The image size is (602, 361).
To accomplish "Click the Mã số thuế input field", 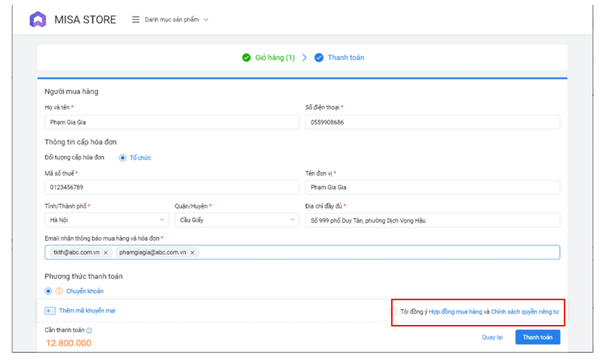I will [x=172, y=187].
